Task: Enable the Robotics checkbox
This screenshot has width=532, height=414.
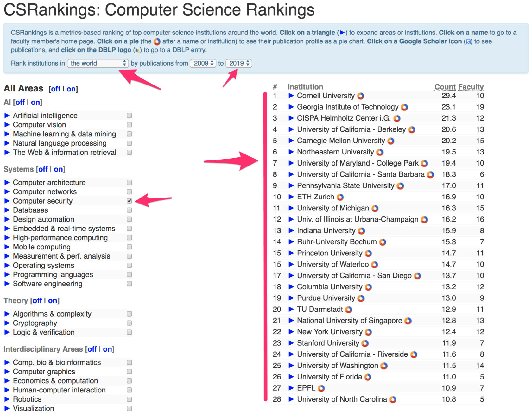Action: (x=129, y=399)
